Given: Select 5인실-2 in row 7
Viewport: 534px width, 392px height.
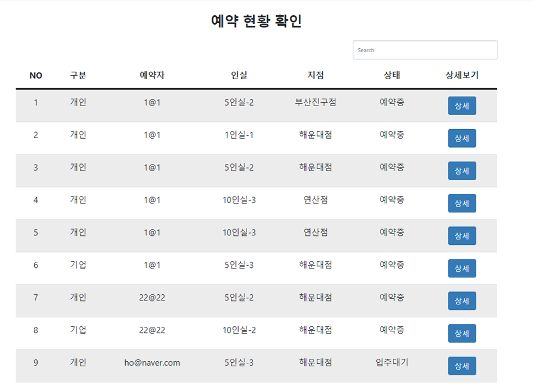Looking at the screenshot, I should pyautogui.click(x=239, y=298).
